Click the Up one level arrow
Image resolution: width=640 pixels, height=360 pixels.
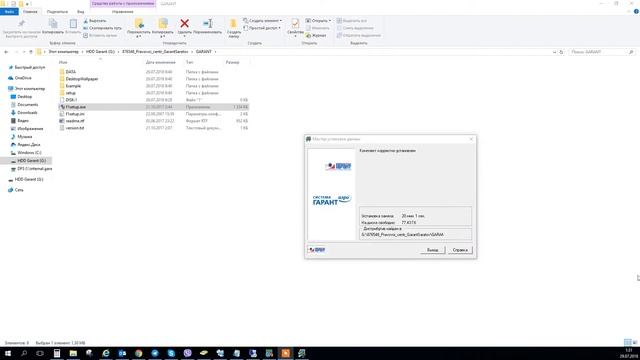[31, 52]
